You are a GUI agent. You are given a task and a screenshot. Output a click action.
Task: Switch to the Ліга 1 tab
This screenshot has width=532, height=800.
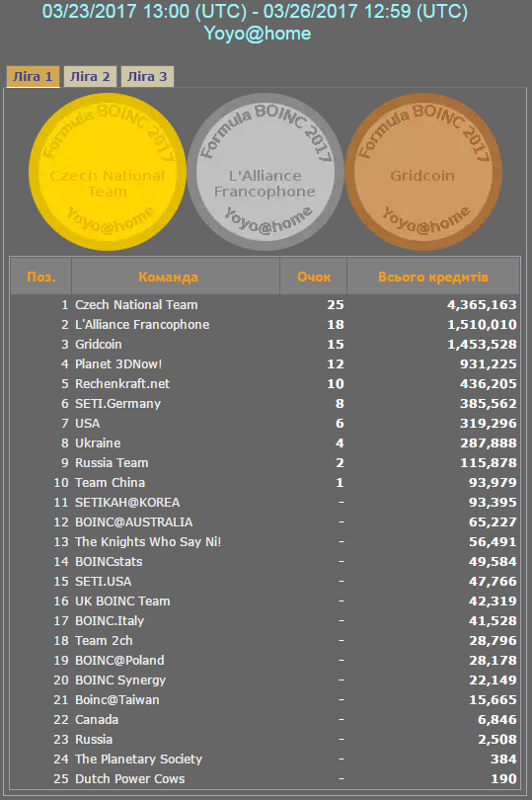pos(33,76)
